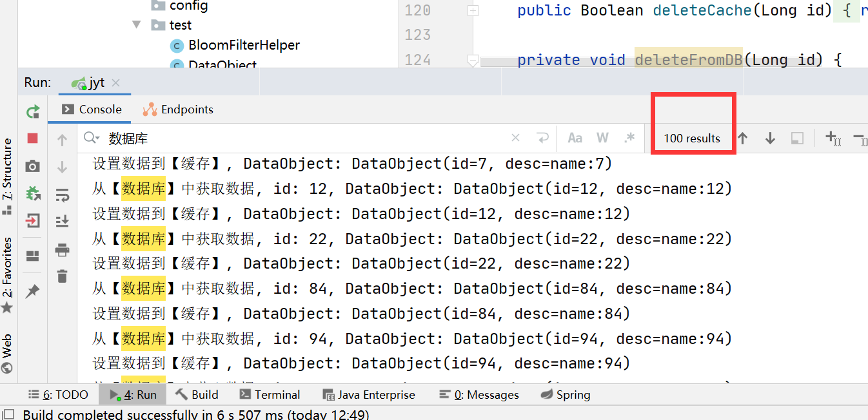Enable scroll-to-end in console
The height and width of the screenshot is (420, 868).
(62, 222)
